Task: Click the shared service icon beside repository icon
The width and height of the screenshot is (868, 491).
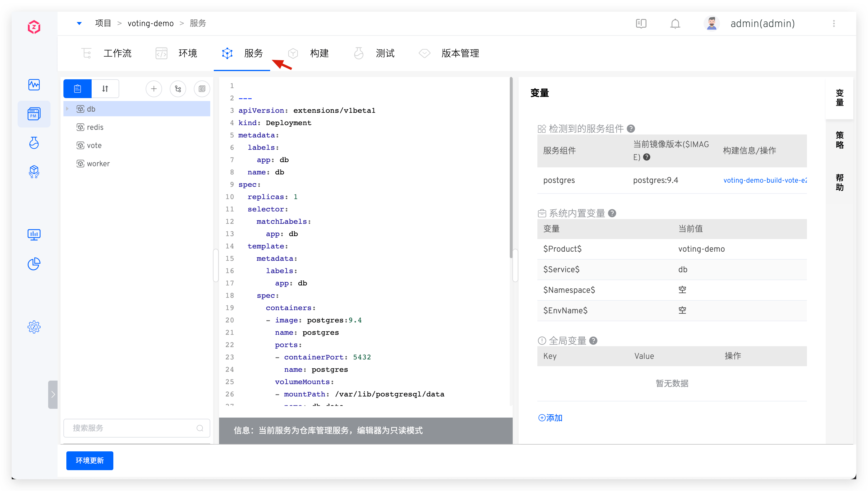Action: tap(202, 89)
